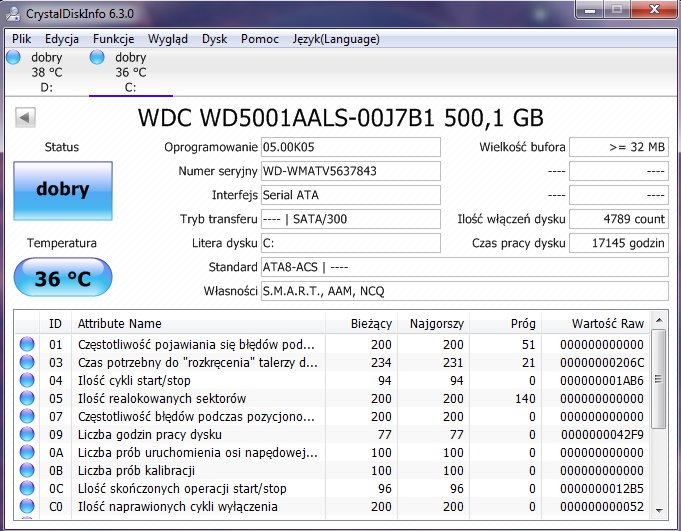
Task: Click the Próg column header
Action: pos(505,323)
